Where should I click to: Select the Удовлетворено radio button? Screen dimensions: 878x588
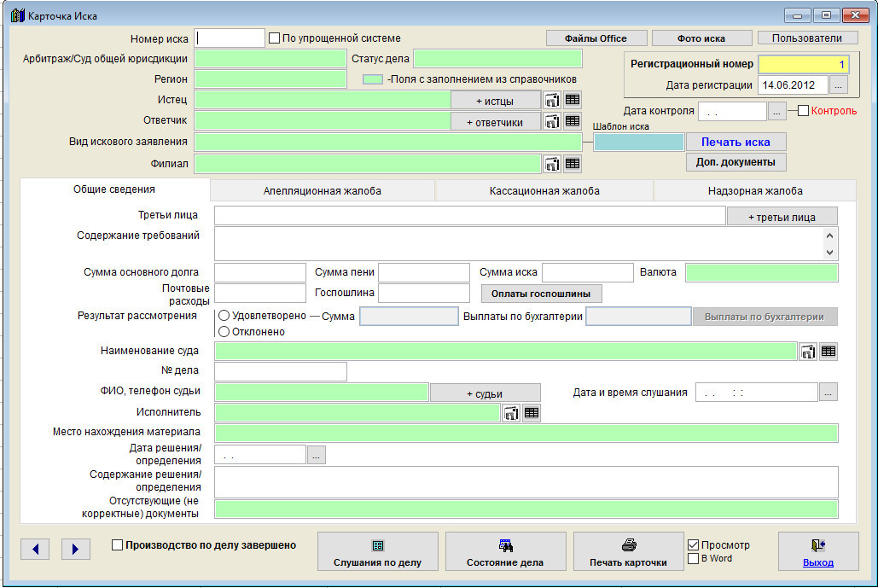click(224, 316)
